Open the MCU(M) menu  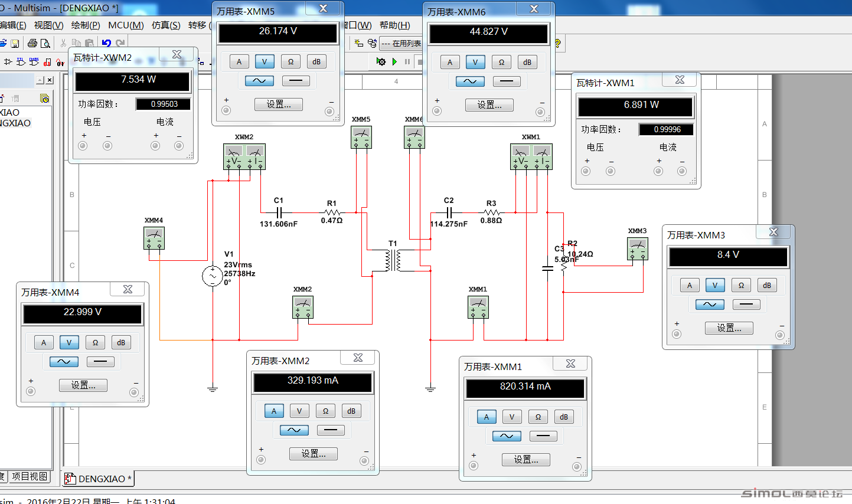[126, 25]
